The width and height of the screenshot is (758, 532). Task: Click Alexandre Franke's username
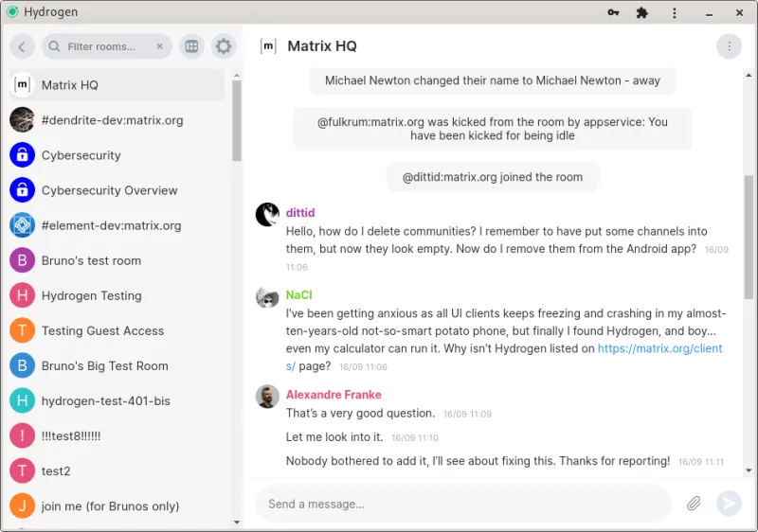pos(334,395)
